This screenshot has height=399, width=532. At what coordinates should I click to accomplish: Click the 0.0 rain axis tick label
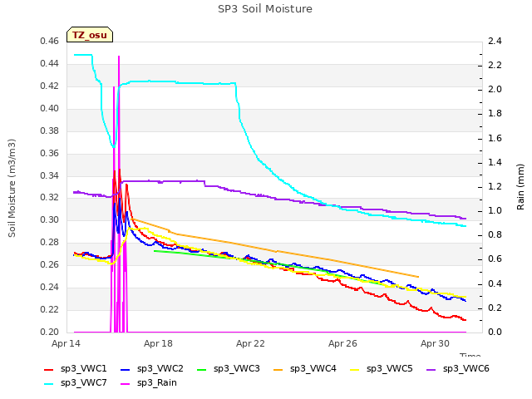click(x=495, y=332)
